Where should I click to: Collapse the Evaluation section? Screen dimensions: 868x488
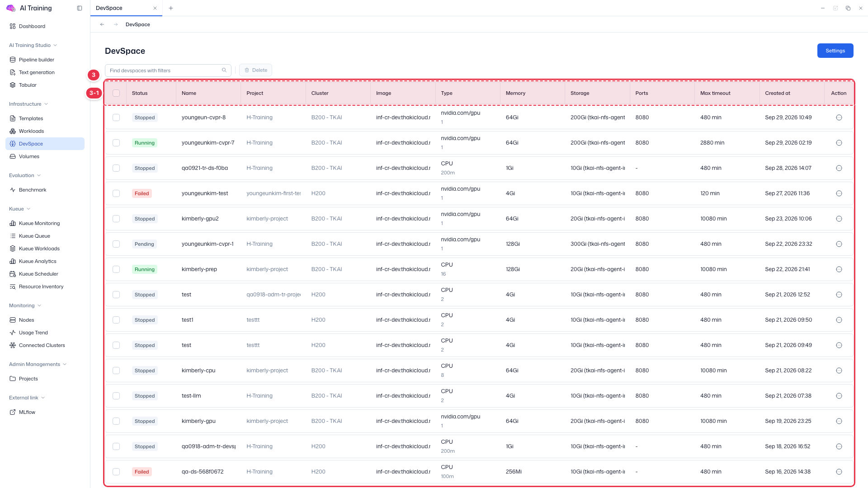25,175
